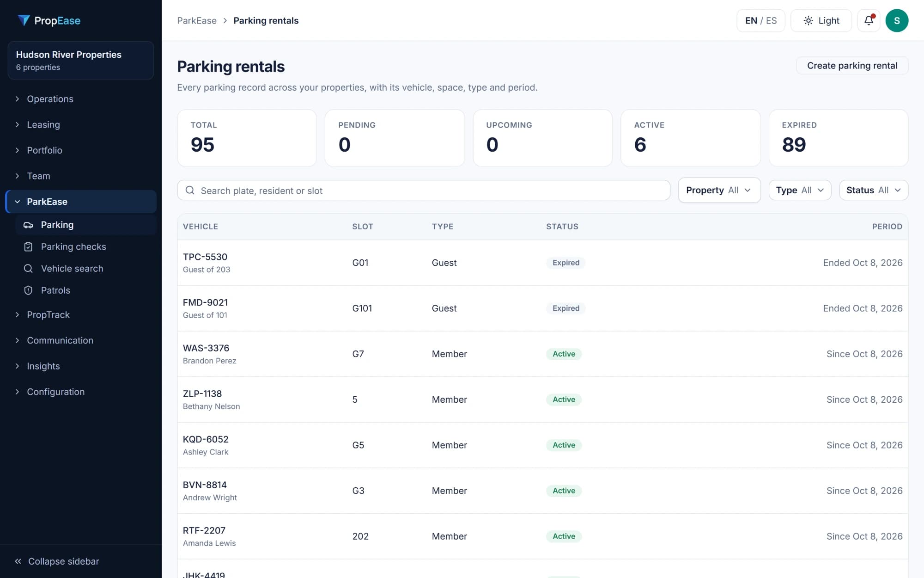Expand the Insights section
924x578 pixels.
[x=81, y=366]
